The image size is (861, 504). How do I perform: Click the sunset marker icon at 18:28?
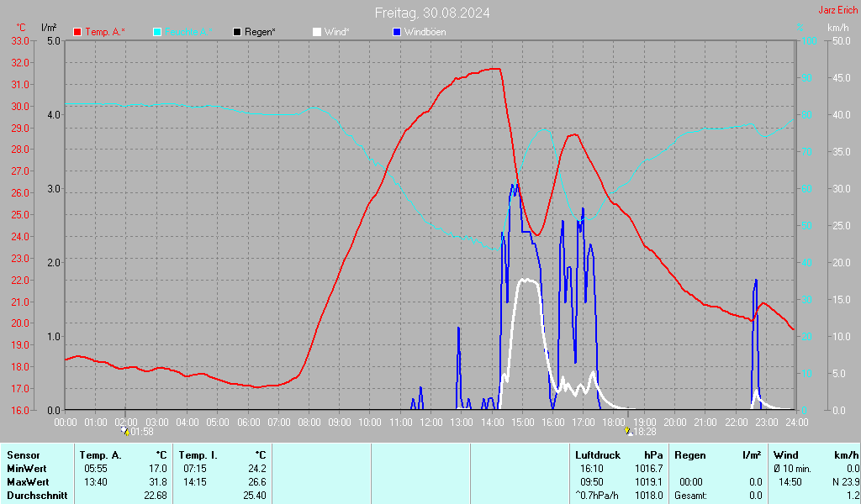click(627, 431)
